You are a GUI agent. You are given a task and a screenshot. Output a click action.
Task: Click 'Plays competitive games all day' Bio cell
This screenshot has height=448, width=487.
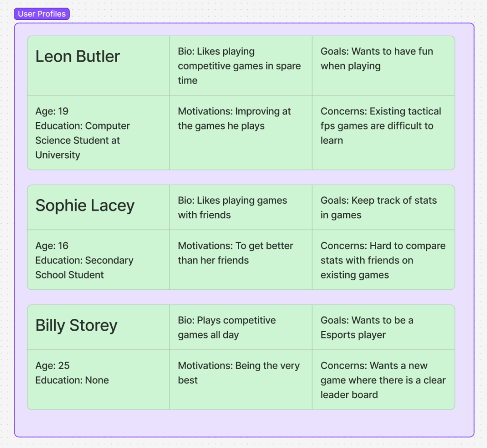click(x=240, y=327)
